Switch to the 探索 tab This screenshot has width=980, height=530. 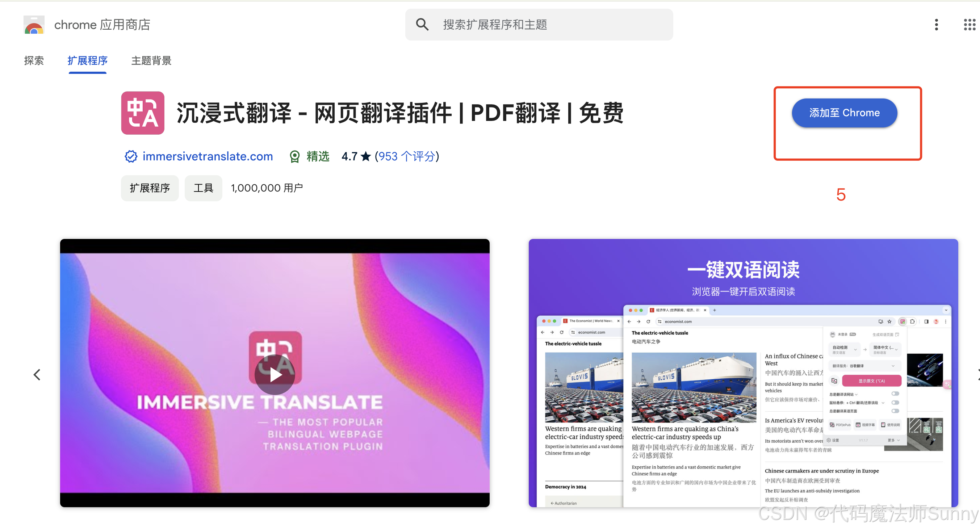[34, 60]
